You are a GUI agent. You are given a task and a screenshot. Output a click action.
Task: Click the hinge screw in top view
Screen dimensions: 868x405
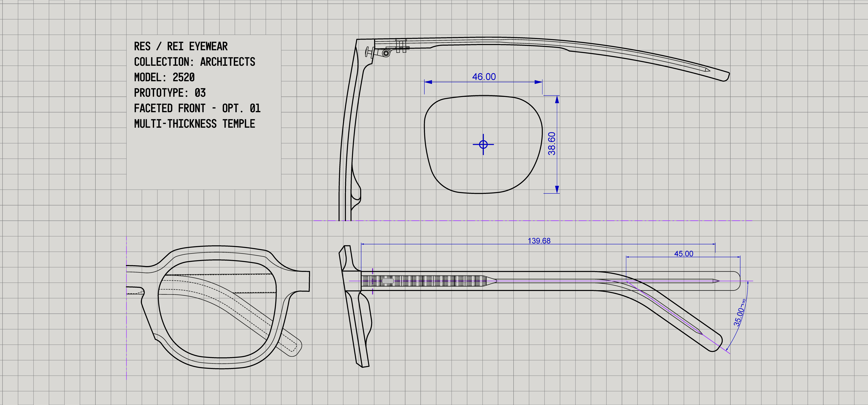coord(386,53)
